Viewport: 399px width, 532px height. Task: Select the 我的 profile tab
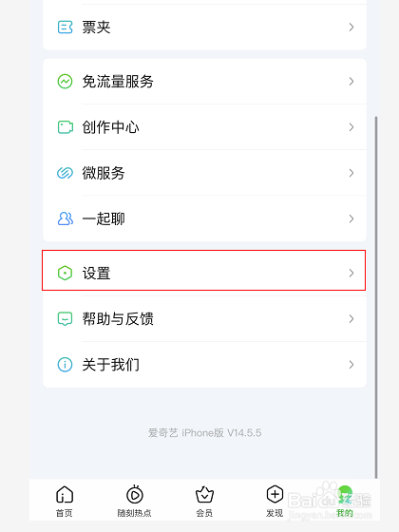[x=345, y=502]
